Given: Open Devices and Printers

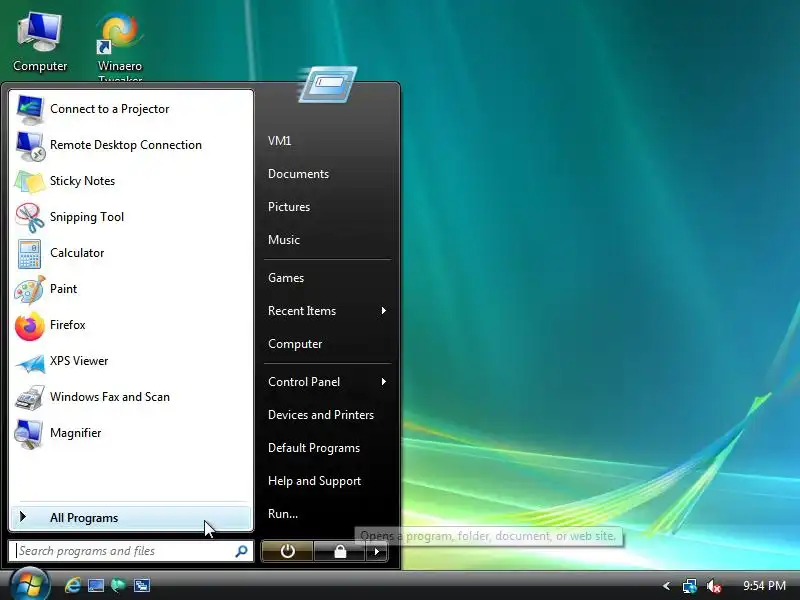Looking at the screenshot, I should coord(321,415).
